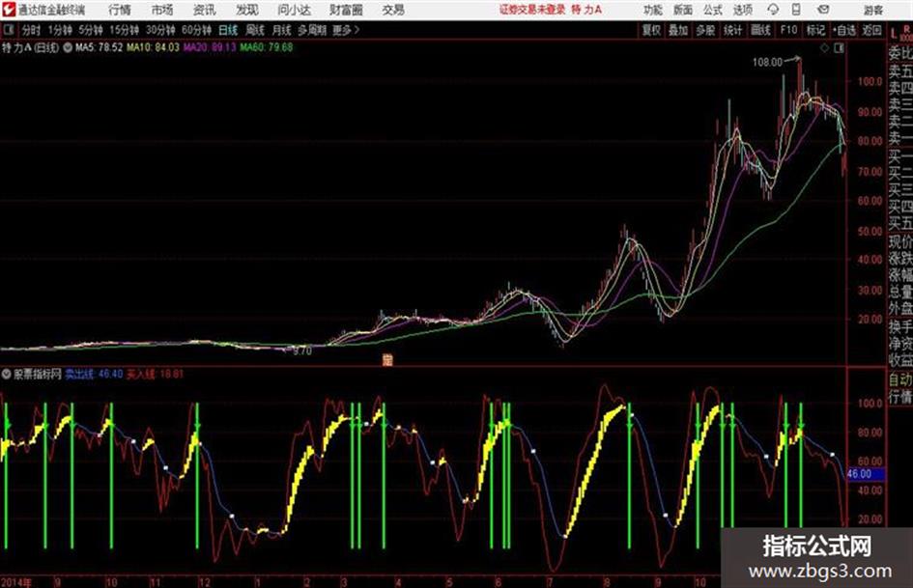Click the mobile phone icon

point(796,10)
